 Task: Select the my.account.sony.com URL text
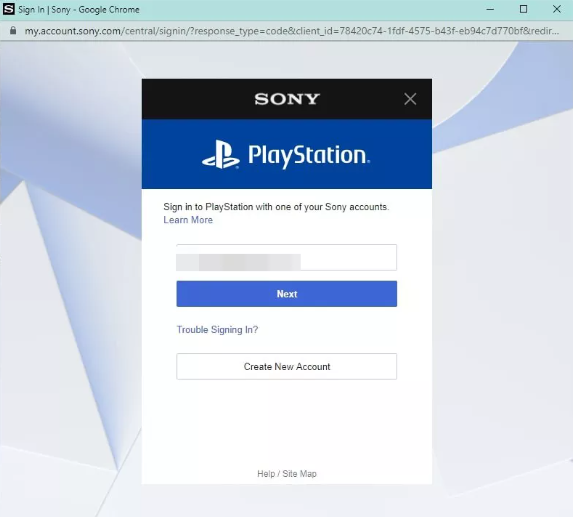coord(292,31)
